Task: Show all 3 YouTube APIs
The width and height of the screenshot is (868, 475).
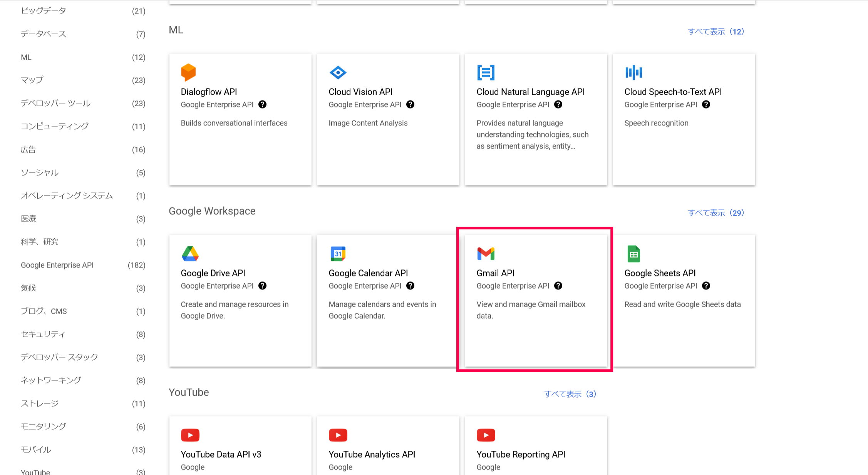Action: pos(570,394)
